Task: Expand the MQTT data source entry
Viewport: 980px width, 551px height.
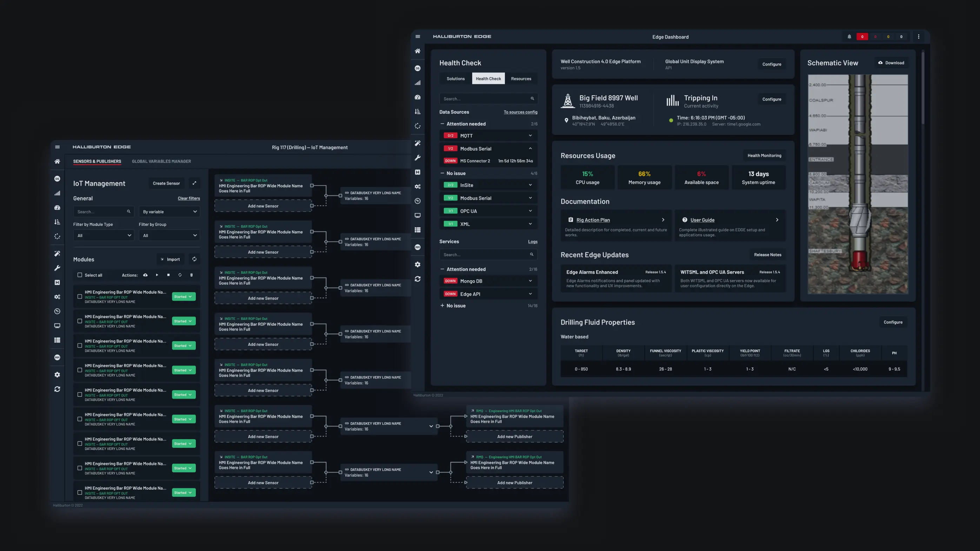Action: (x=530, y=135)
